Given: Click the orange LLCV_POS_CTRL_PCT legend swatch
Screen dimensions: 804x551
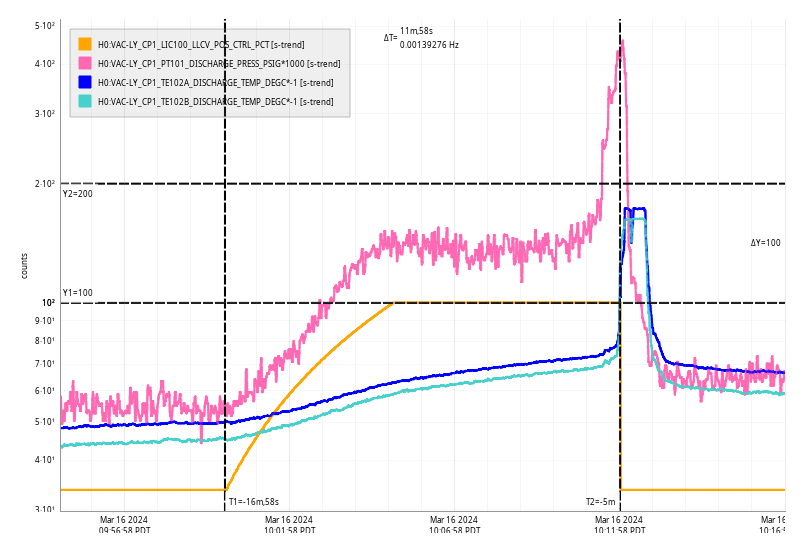Looking at the screenshot, I should 85,44.
